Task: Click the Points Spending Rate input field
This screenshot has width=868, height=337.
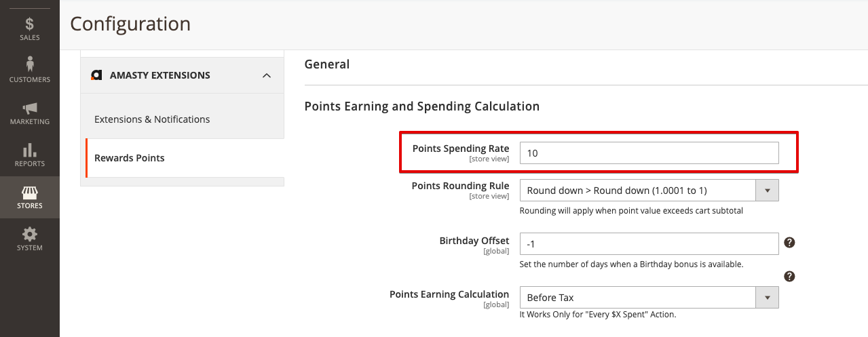Action: point(649,153)
